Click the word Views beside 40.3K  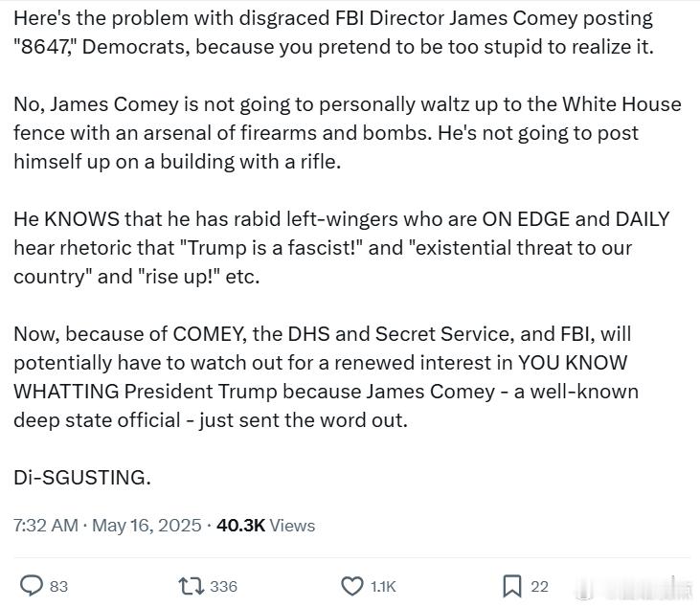tap(292, 526)
